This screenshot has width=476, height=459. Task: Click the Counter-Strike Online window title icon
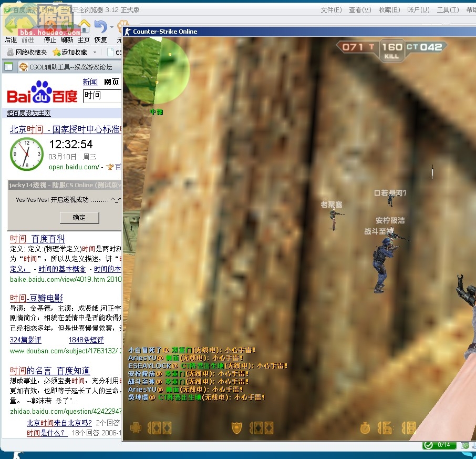click(x=128, y=32)
